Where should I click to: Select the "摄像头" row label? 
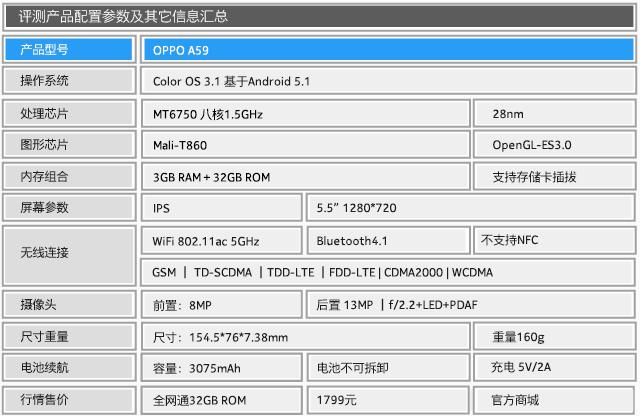point(69,305)
